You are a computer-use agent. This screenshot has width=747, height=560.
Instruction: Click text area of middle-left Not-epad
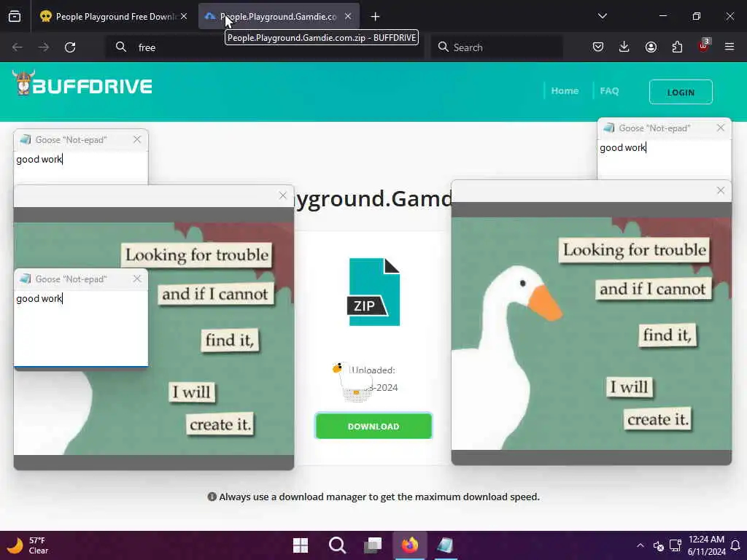point(81,328)
